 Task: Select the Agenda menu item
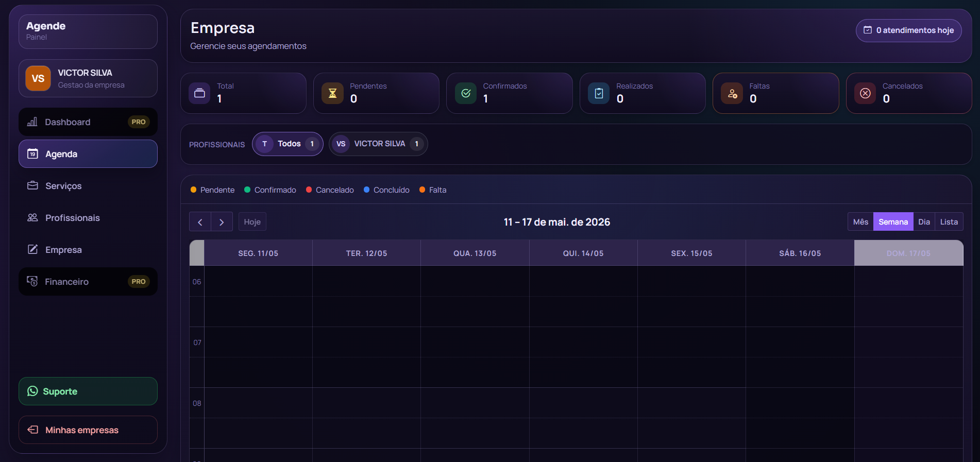[88, 153]
